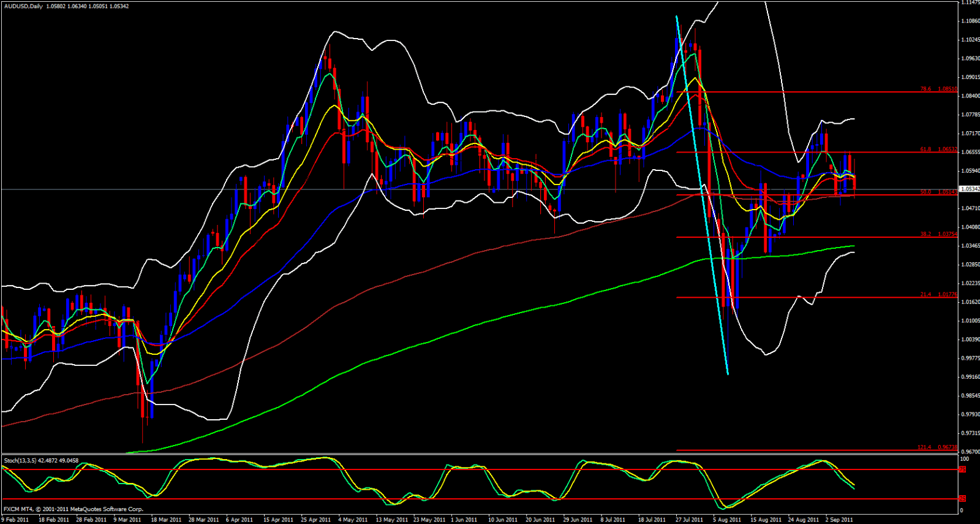Click the 9 Feb 2011 date label
The height and width of the screenshot is (524, 980).
point(16,520)
